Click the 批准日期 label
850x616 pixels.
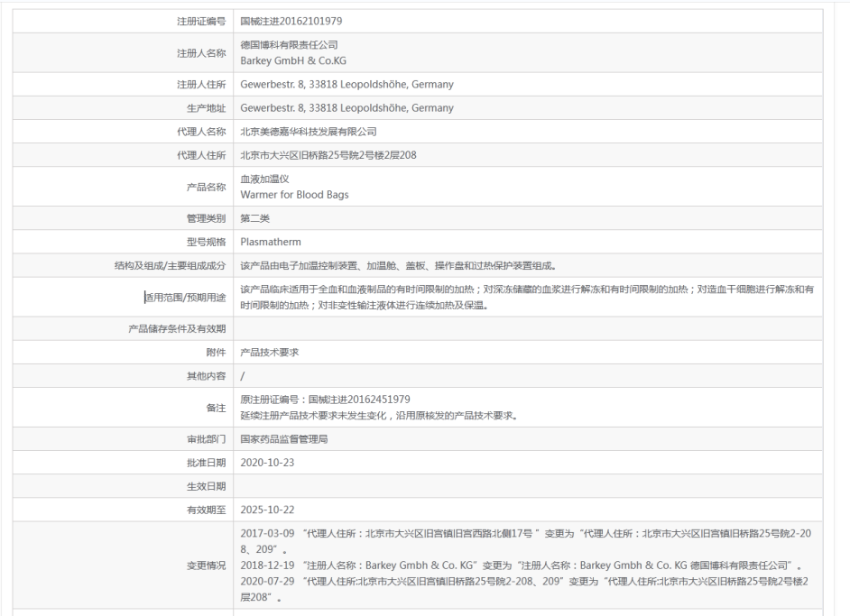(206, 463)
